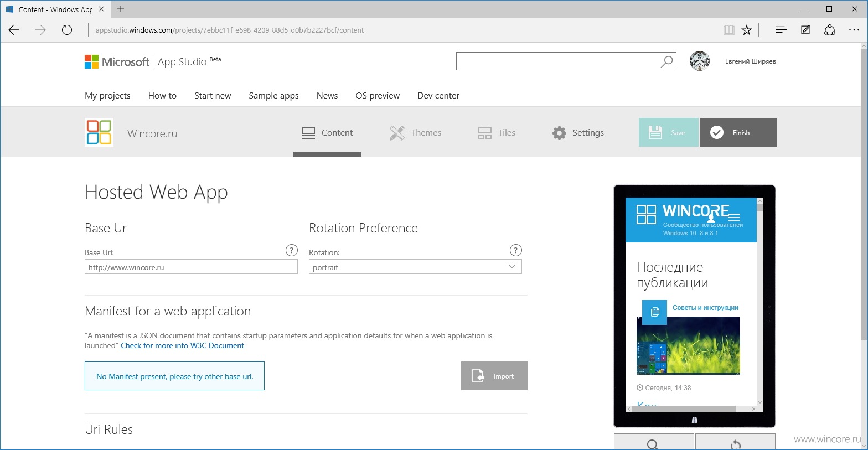Open How to menu item
Viewport: 868px width, 450px height.
pyautogui.click(x=162, y=95)
